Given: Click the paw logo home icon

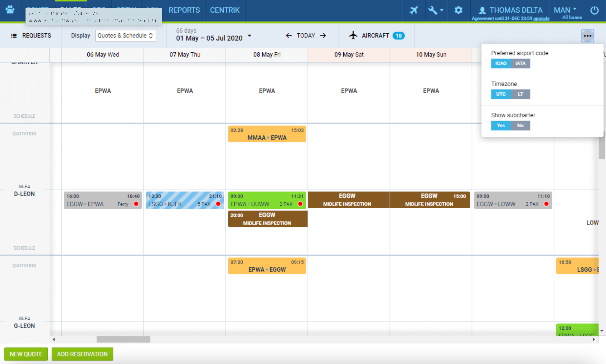Looking at the screenshot, I should coord(10,10).
